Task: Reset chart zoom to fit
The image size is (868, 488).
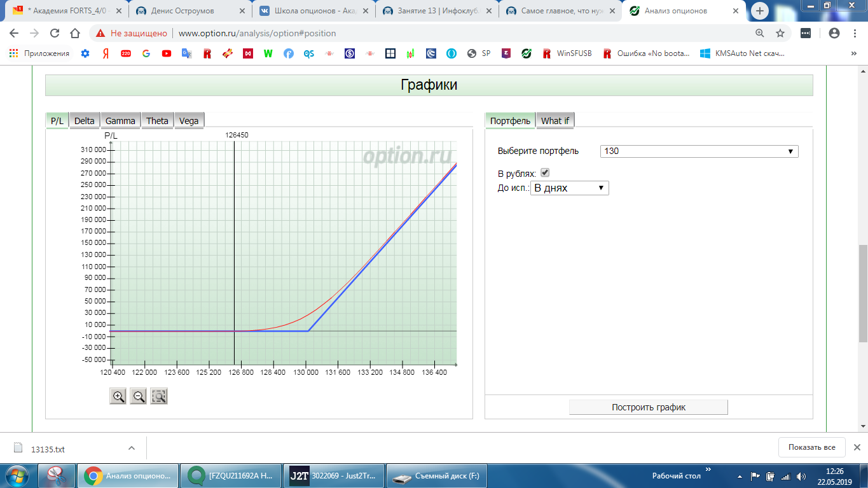Action: tap(159, 396)
